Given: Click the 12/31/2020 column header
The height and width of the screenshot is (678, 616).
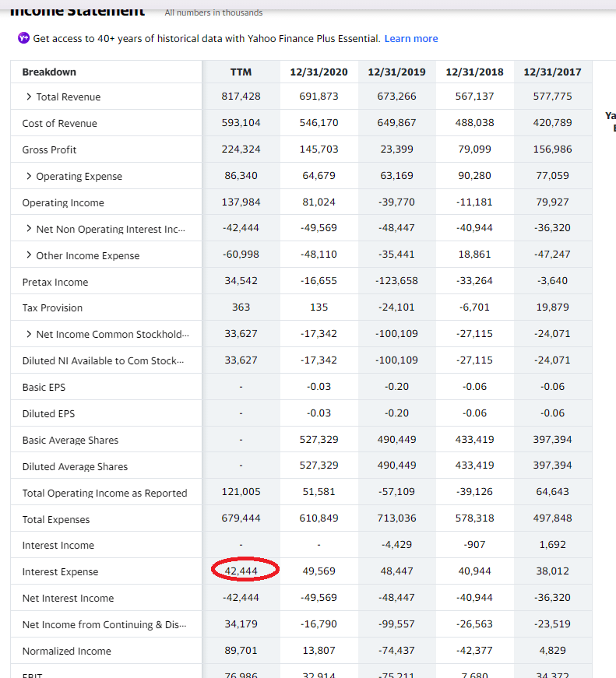Looking at the screenshot, I should pyautogui.click(x=319, y=72).
